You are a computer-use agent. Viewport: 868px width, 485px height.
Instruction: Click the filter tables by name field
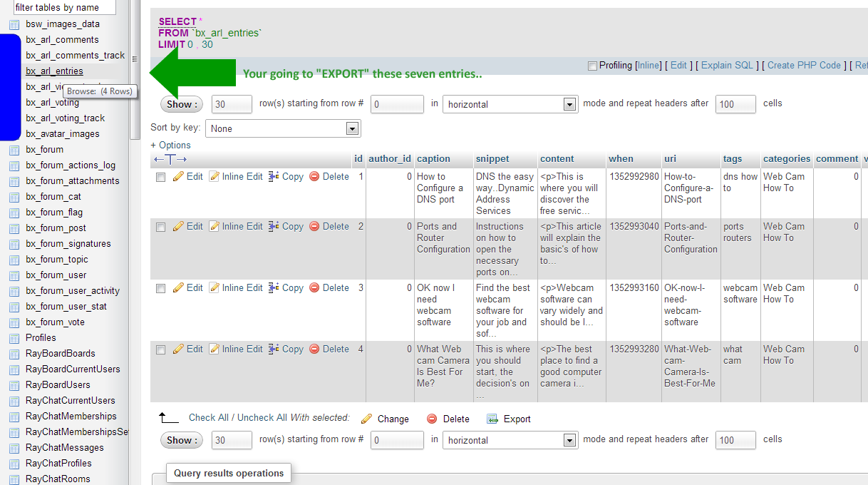click(64, 8)
